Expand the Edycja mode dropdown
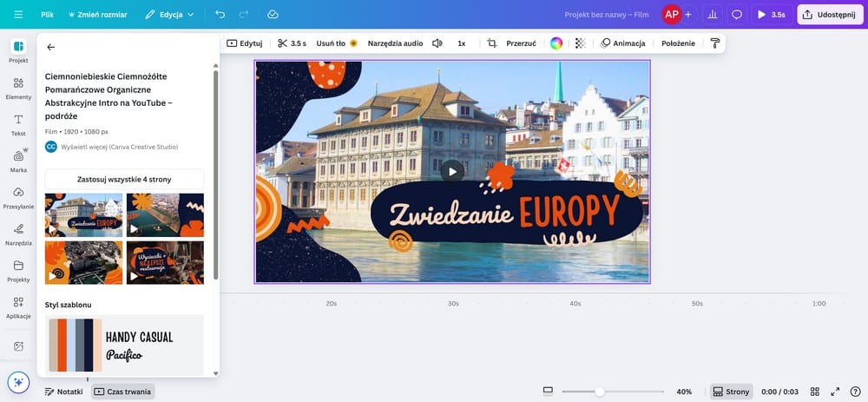 point(169,15)
